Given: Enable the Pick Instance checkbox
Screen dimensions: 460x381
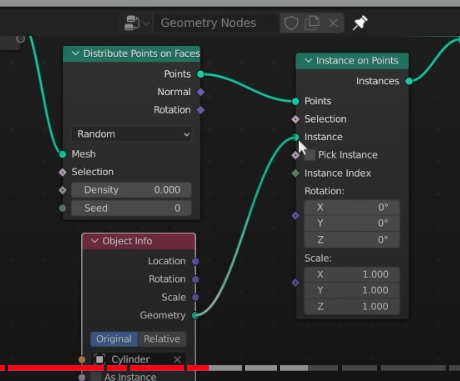Looking at the screenshot, I should (x=310, y=155).
